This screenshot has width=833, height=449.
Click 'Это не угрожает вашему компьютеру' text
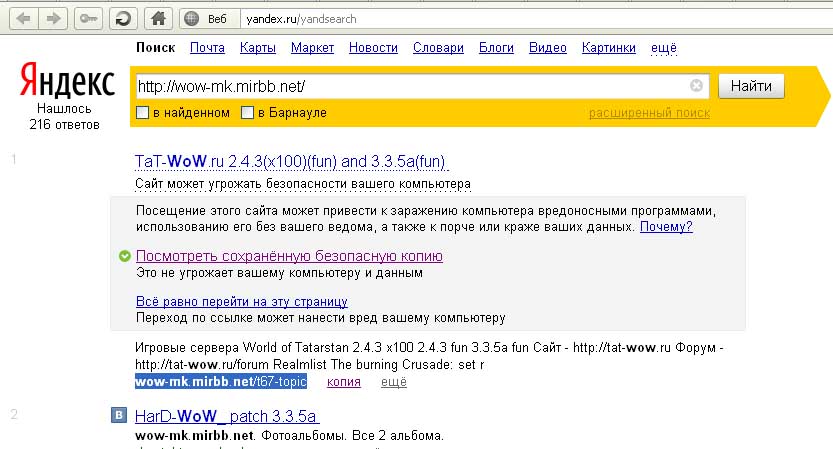[279, 273]
